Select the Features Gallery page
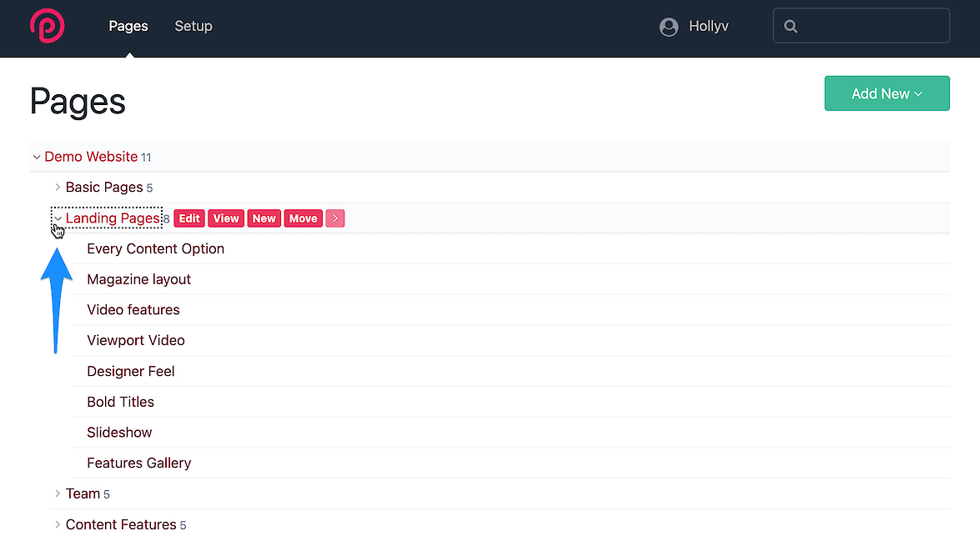The image size is (980, 536). (139, 463)
